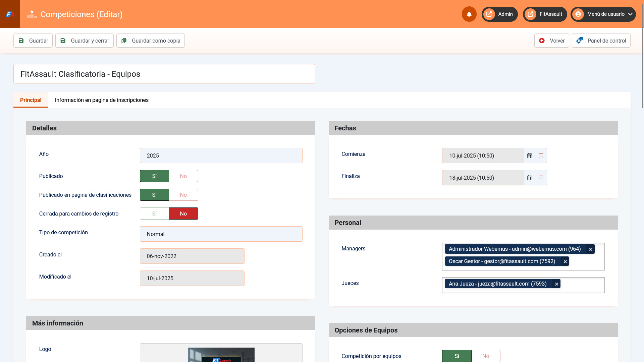Set Publicado to No
Screen dimensions: 644x362
tap(183, 176)
